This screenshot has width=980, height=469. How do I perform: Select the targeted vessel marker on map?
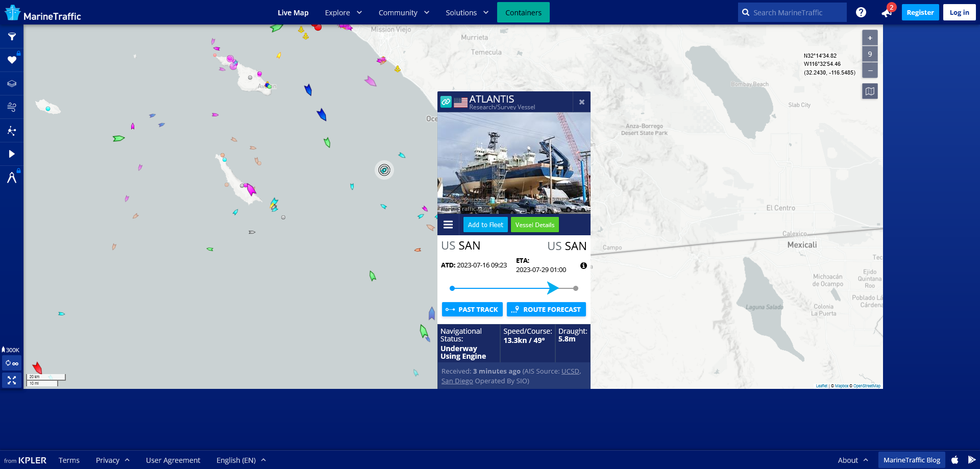[x=384, y=170]
